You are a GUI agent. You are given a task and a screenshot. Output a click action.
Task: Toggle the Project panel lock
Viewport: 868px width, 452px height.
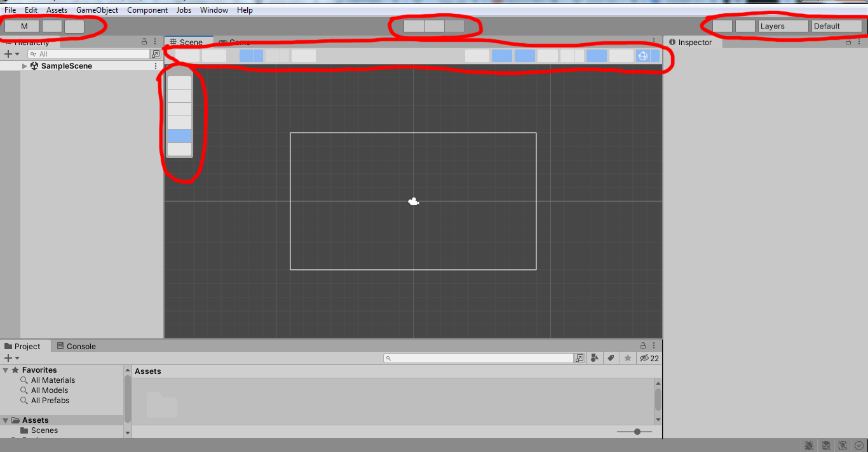click(643, 346)
